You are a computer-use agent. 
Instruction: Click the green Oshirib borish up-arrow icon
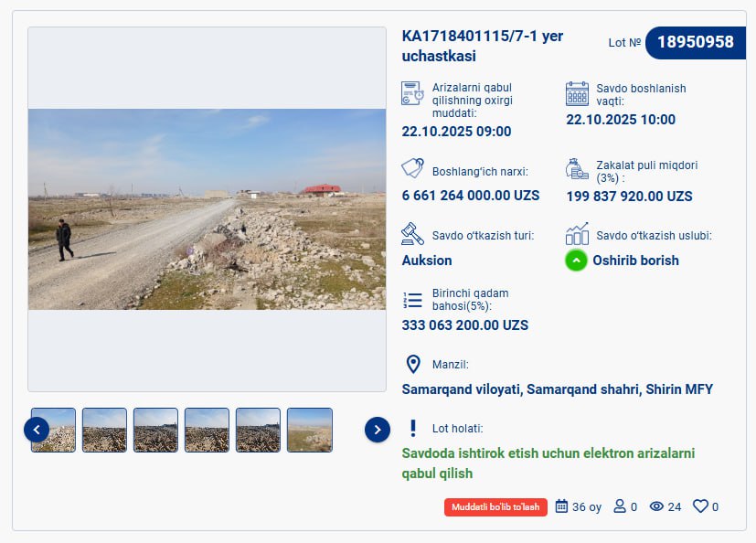(576, 261)
